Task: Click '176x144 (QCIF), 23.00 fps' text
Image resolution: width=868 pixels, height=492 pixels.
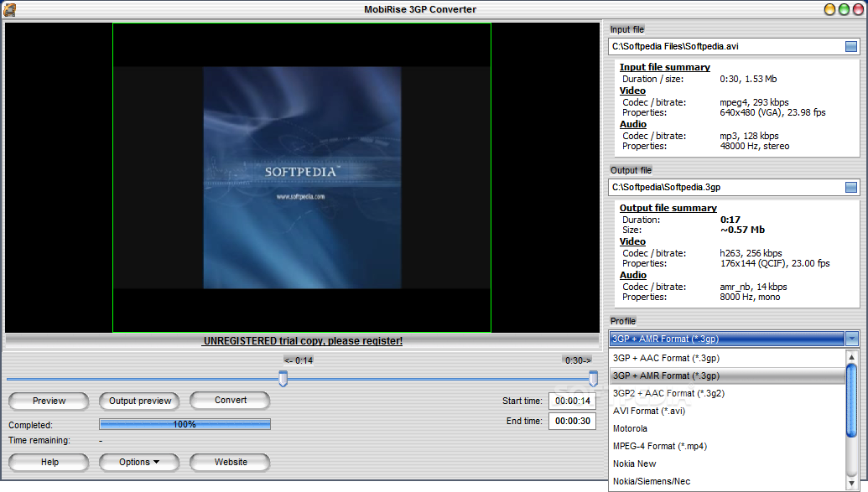Action: coord(774,263)
